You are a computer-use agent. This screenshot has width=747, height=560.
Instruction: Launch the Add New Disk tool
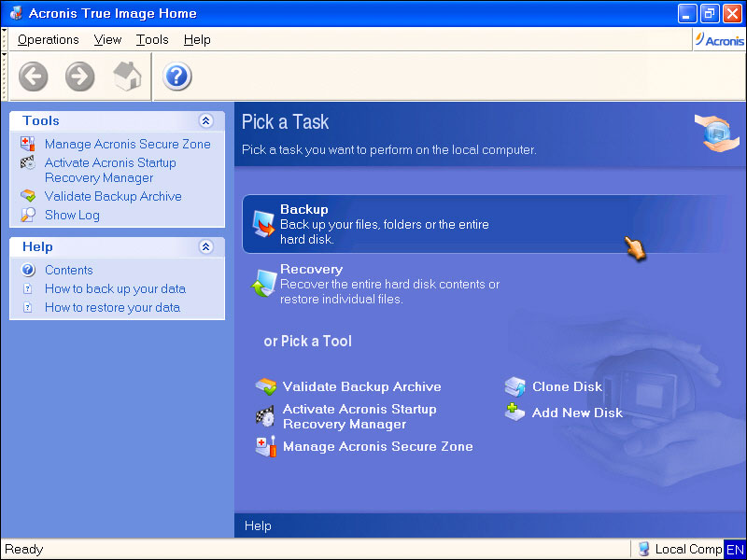pos(577,413)
